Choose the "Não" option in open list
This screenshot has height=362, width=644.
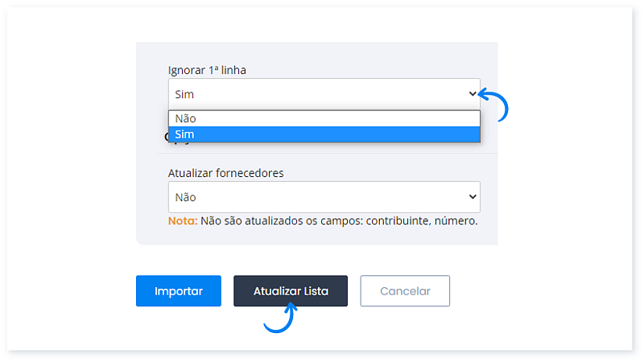324,118
